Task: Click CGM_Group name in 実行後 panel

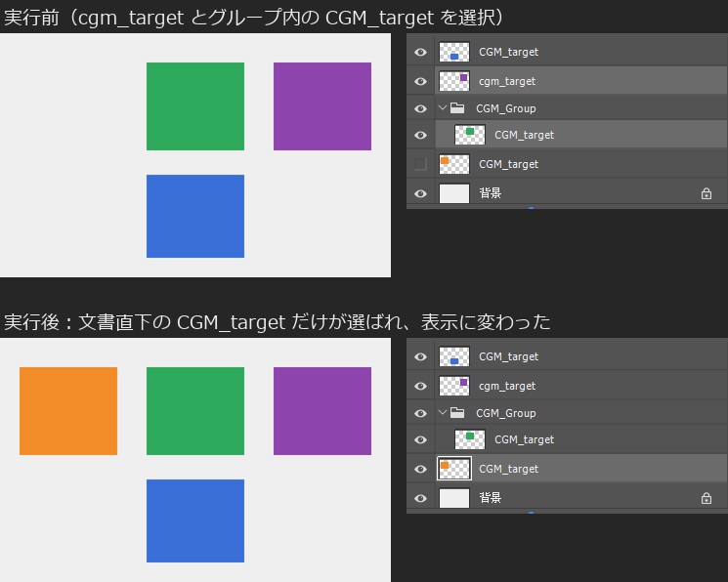Action: tap(505, 413)
